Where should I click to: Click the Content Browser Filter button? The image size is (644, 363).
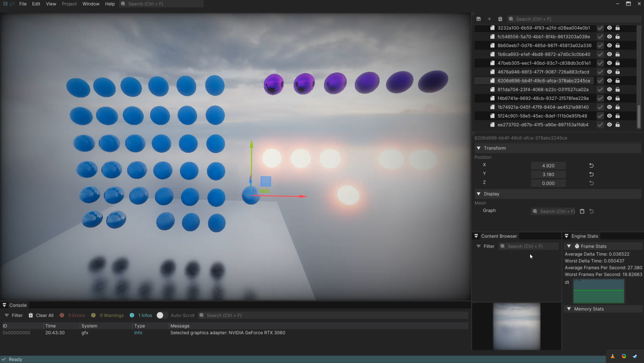point(485,246)
